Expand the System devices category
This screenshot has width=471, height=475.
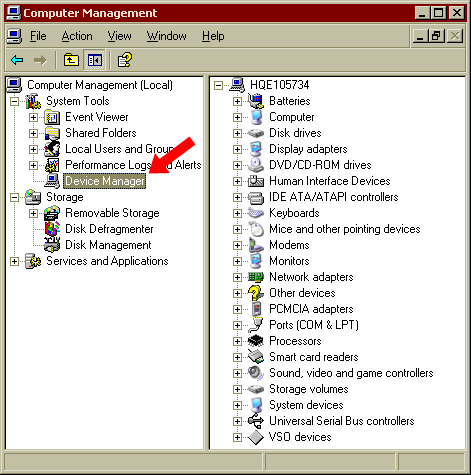tap(237, 405)
